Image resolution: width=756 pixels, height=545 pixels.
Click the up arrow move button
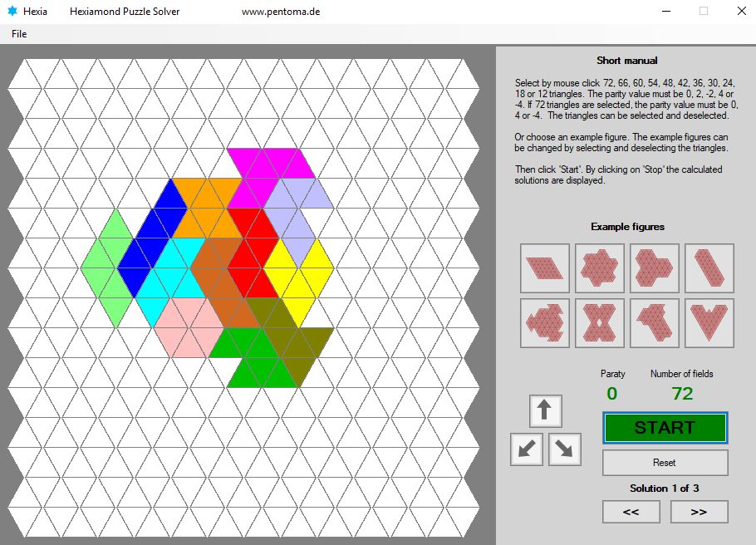545,411
